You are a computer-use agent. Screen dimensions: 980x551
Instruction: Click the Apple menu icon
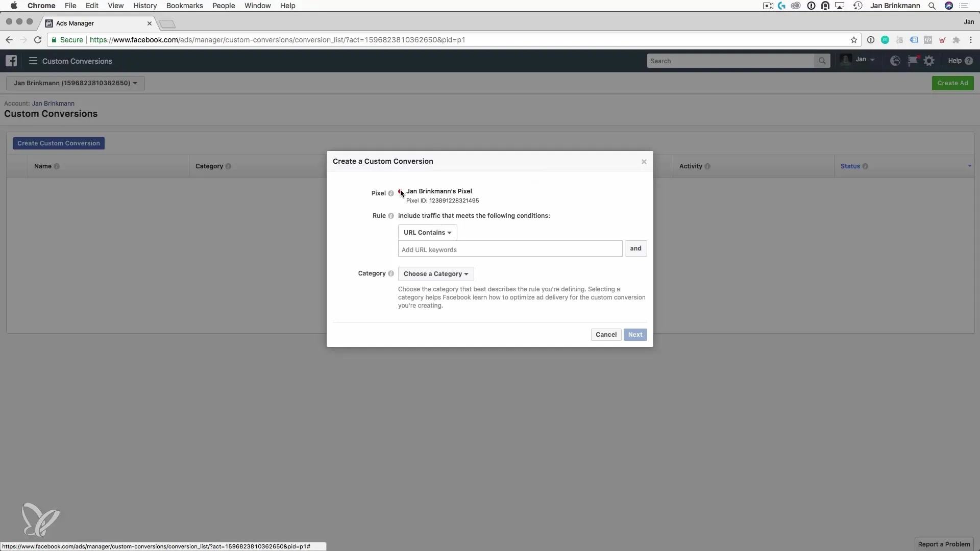(14, 6)
